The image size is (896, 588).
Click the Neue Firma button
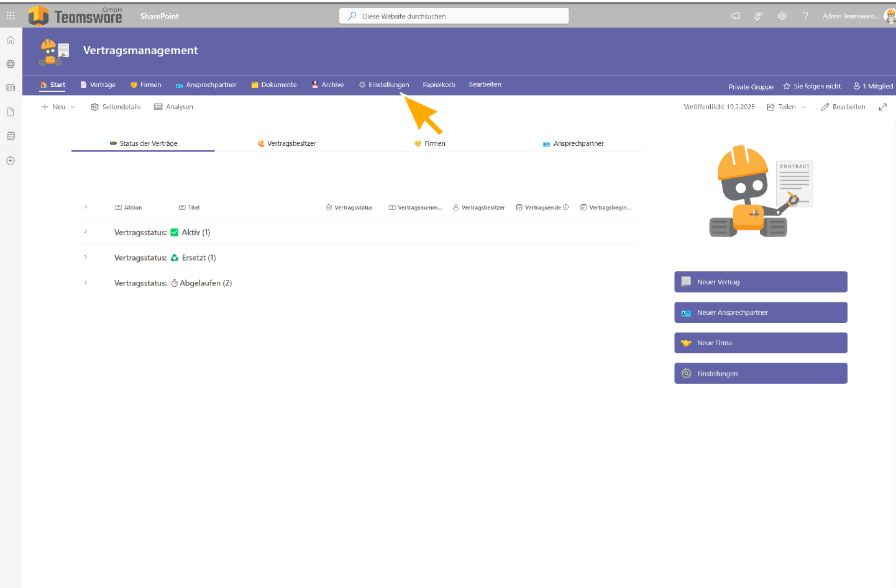click(761, 343)
